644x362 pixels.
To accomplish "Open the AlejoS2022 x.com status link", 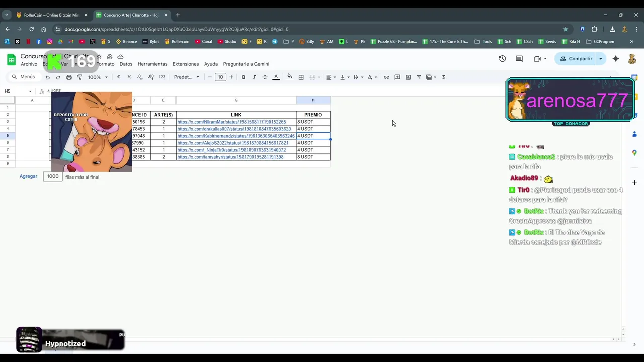I will [232, 143].
